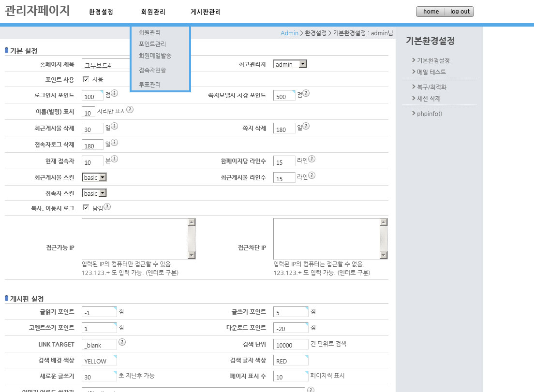Click the 접근차단 IP scrollbar down arrow
Viewport: 534px width, 392px height.
384,255
